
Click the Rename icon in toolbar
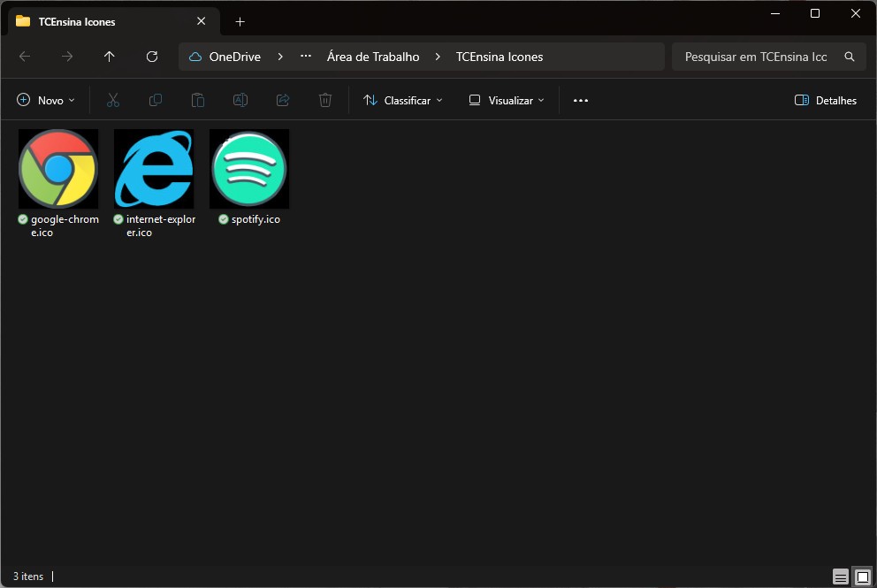pos(240,101)
